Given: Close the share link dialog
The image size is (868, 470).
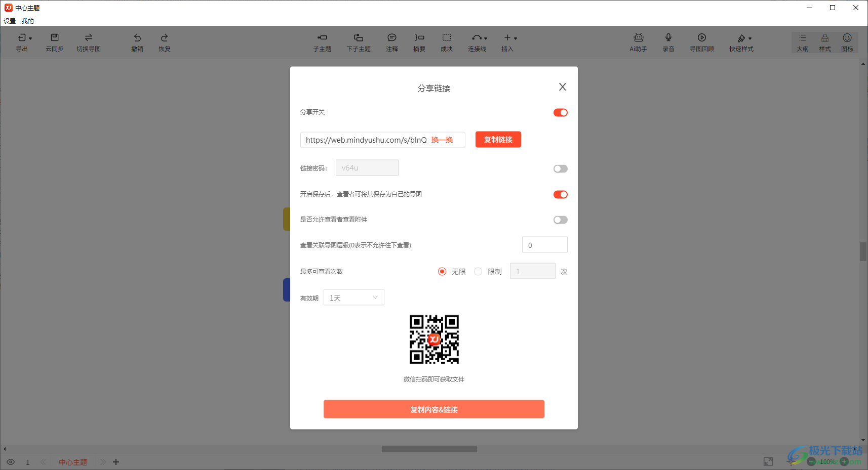Looking at the screenshot, I should point(562,87).
